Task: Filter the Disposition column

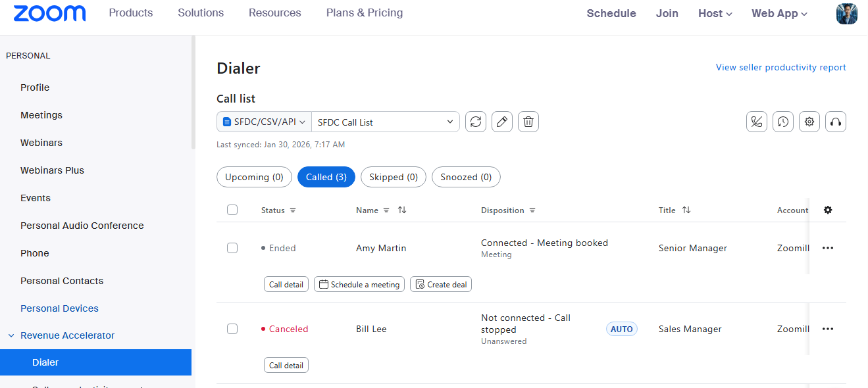Action: point(532,210)
